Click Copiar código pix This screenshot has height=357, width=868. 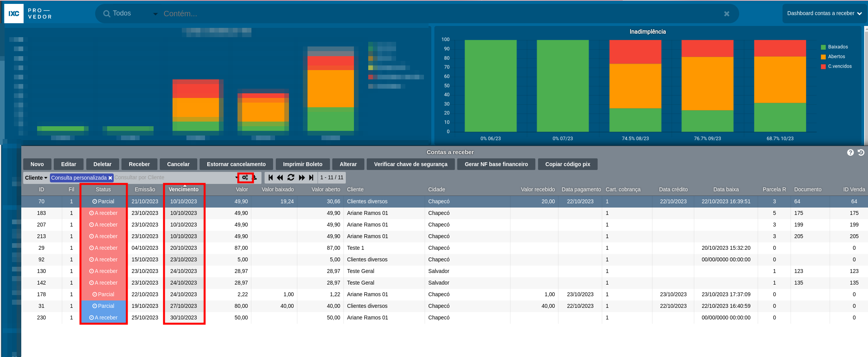[x=568, y=164]
